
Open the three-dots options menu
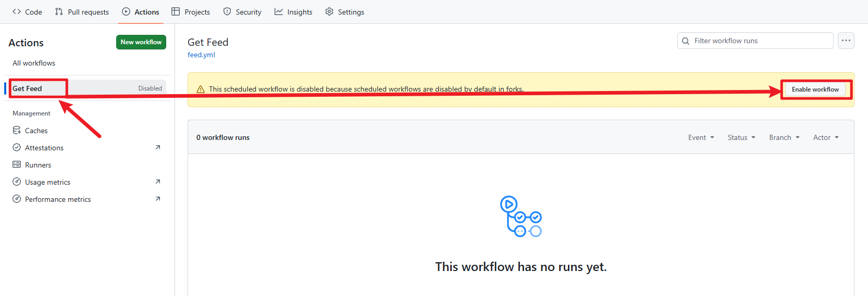[x=846, y=41]
